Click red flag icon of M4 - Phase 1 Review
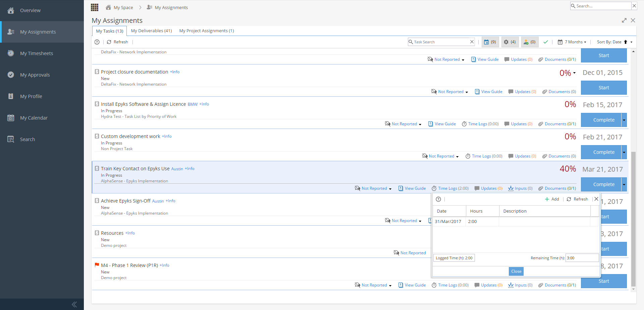 (x=97, y=265)
